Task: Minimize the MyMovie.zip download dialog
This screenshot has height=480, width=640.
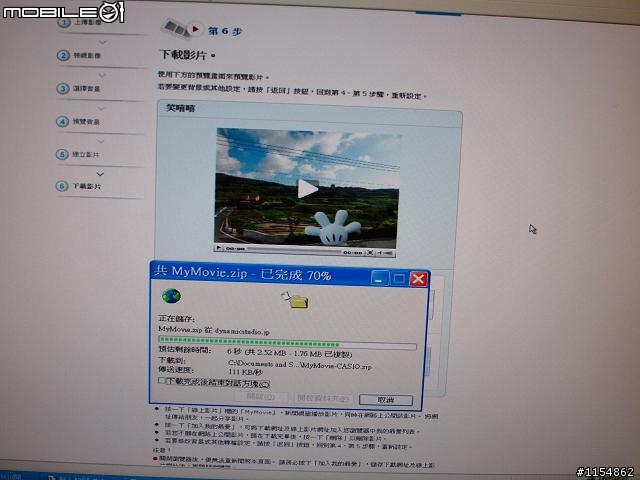Action: 380,278
